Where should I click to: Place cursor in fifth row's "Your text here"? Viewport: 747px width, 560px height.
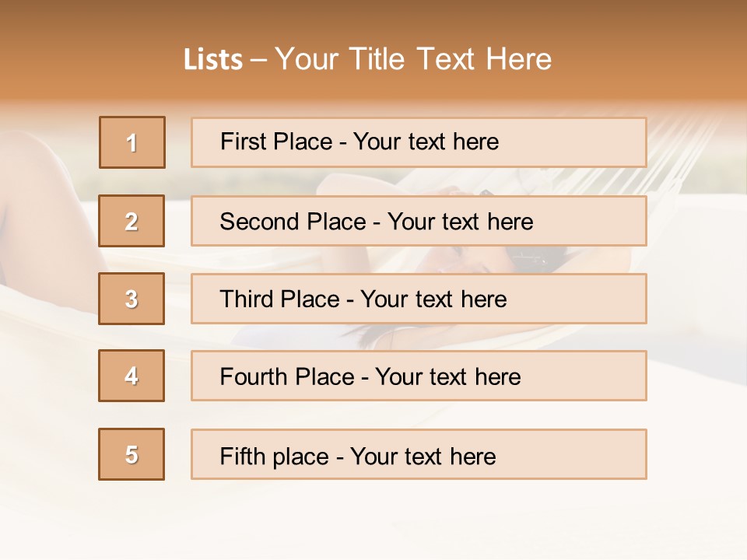423,456
